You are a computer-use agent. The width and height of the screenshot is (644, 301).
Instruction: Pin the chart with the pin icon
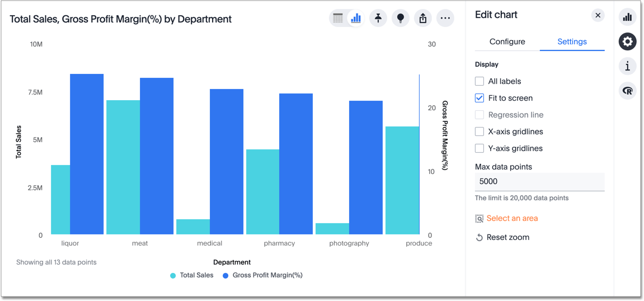tap(378, 18)
